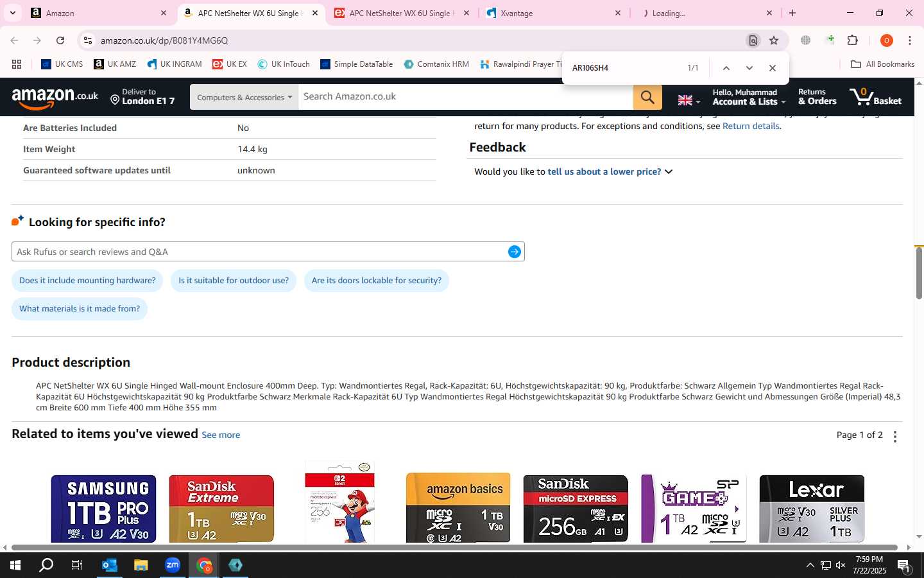Close the find-in-page bar
The height and width of the screenshot is (578, 924).
(x=773, y=68)
